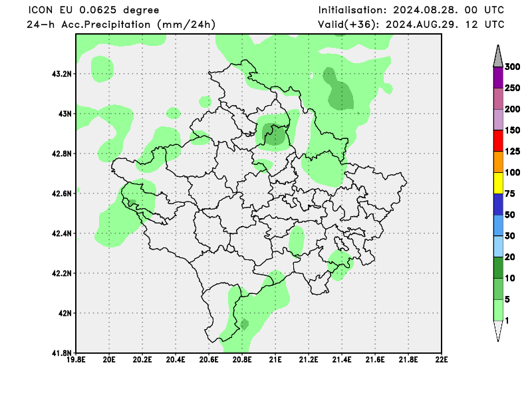Click the yellow 75-100 legend swatch
Image resolution: width=532 pixels, height=411 pixels.
coord(498,184)
